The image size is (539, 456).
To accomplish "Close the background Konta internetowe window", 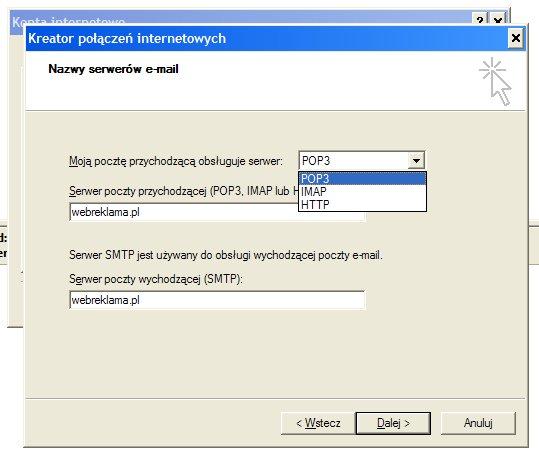I will click(498, 20).
